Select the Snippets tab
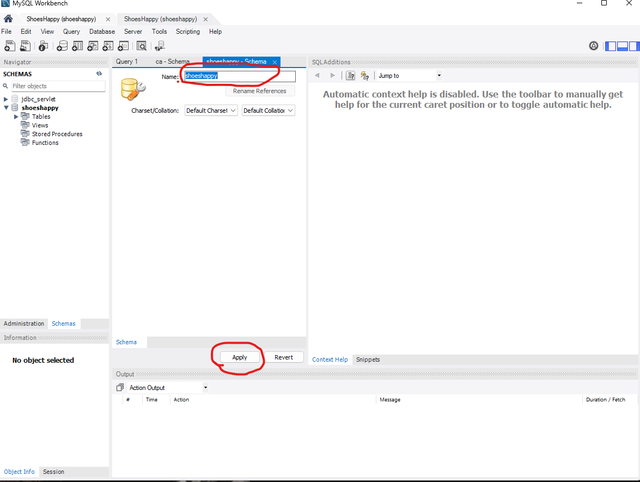The width and height of the screenshot is (640, 482). tap(368, 360)
